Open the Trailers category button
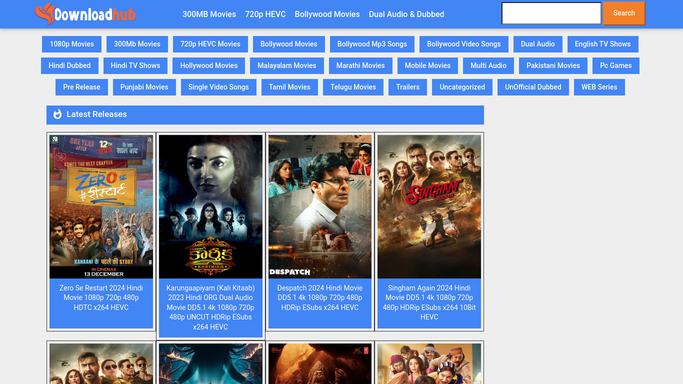The height and width of the screenshot is (384, 683). (x=408, y=87)
